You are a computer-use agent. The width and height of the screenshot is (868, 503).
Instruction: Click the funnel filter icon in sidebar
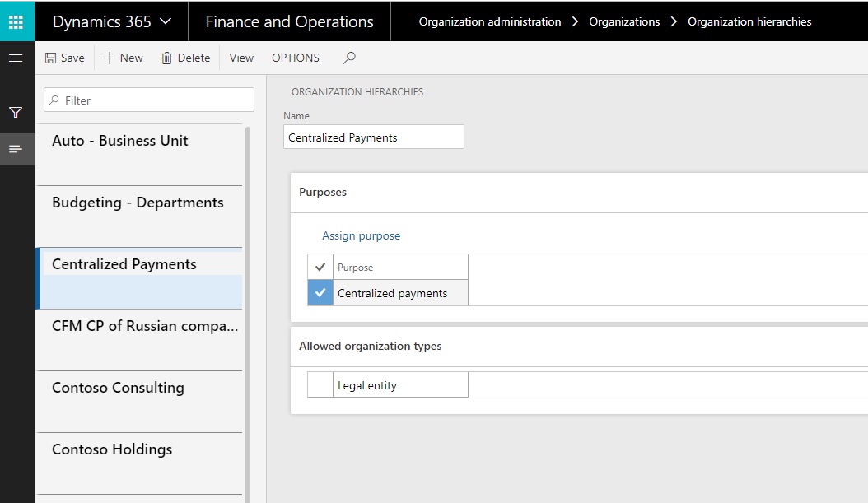(16, 112)
